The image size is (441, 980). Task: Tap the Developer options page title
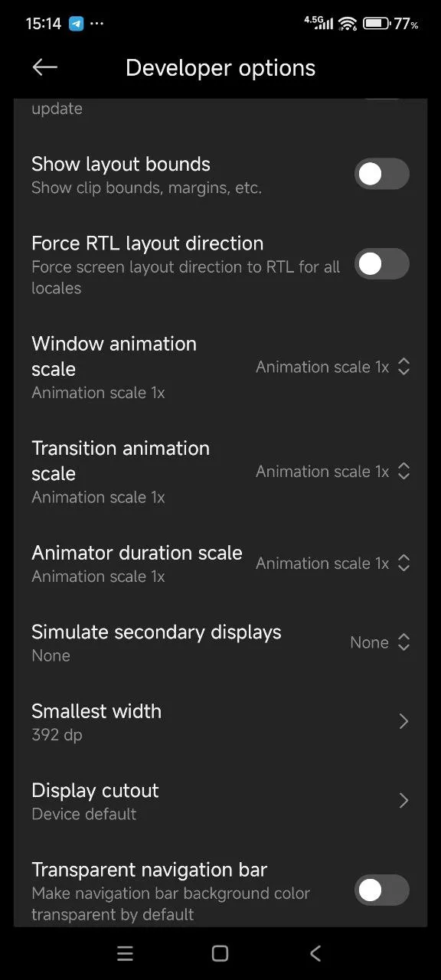click(x=220, y=67)
